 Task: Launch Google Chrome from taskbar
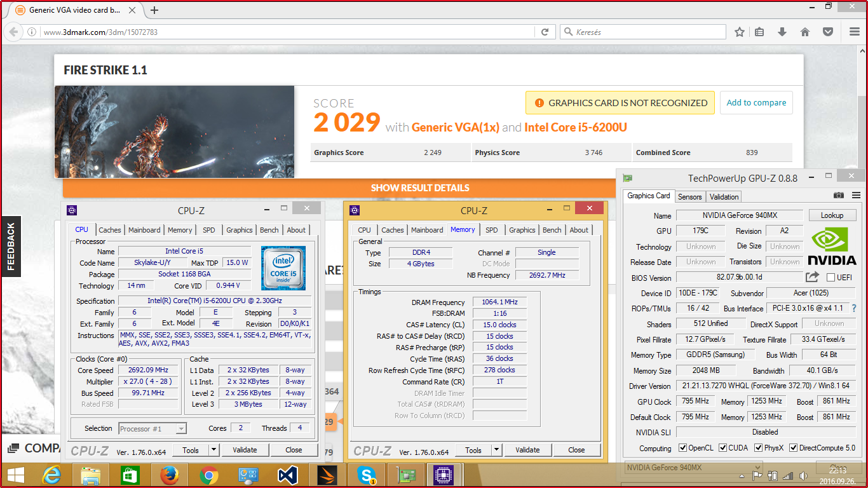[208, 475]
